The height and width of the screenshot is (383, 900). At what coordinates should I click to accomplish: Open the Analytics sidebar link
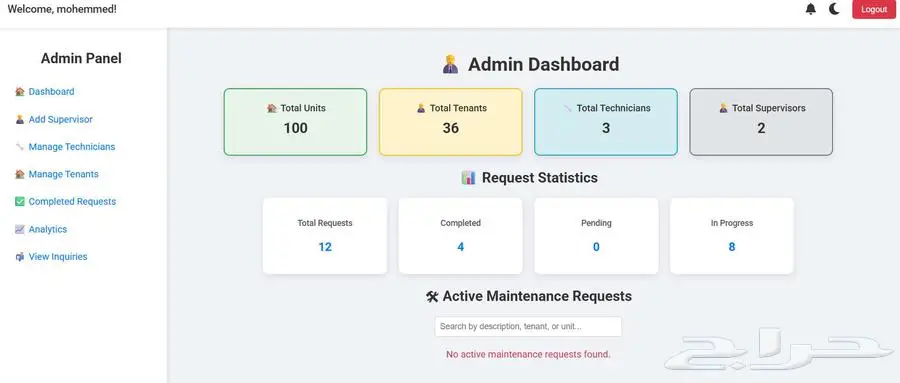tap(48, 229)
